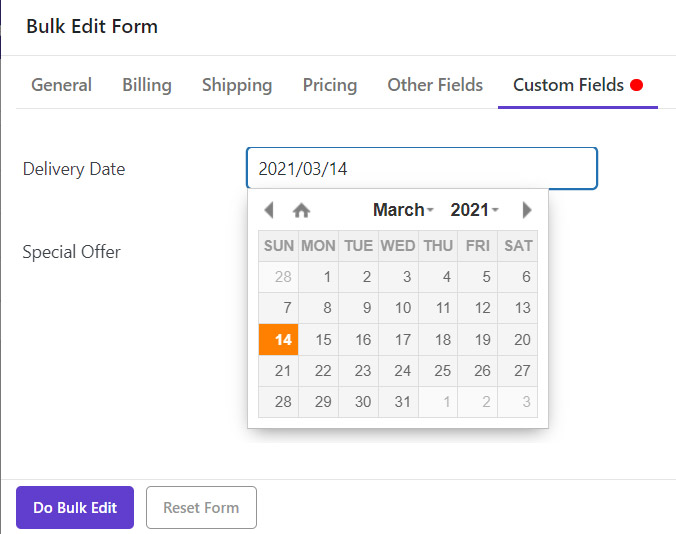Click the Reset Form button
The width and height of the screenshot is (676, 534).
(x=201, y=507)
